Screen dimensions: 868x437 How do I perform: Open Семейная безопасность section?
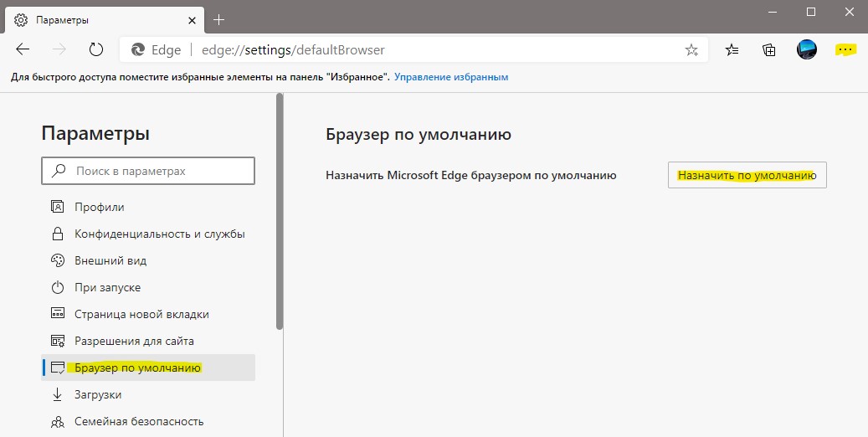[148, 421]
